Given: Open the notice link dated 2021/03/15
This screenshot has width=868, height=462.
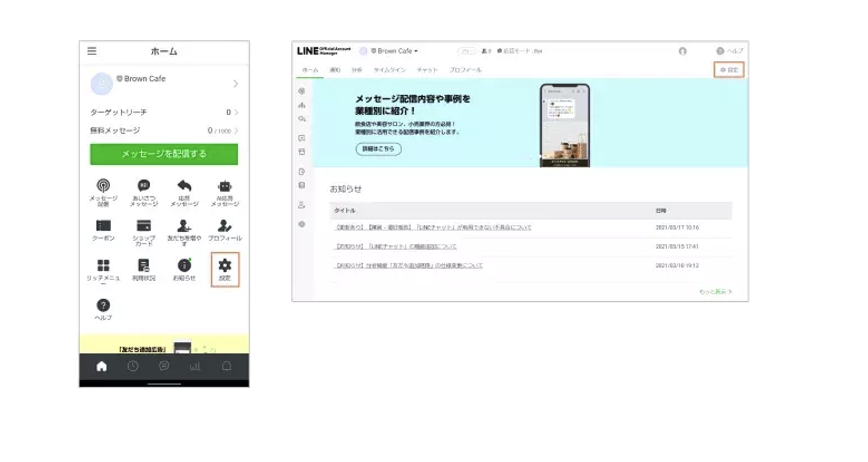Looking at the screenshot, I should coord(396,246).
